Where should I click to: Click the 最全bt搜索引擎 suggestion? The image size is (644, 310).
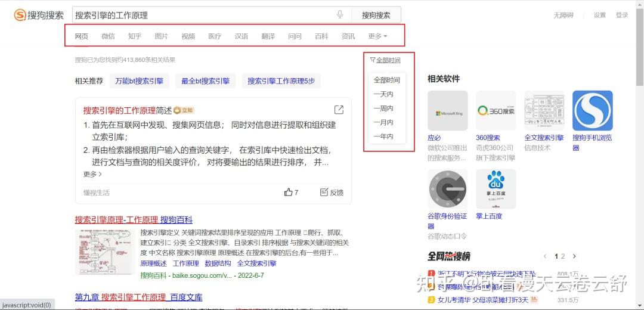pyautogui.click(x=205, y=81)
